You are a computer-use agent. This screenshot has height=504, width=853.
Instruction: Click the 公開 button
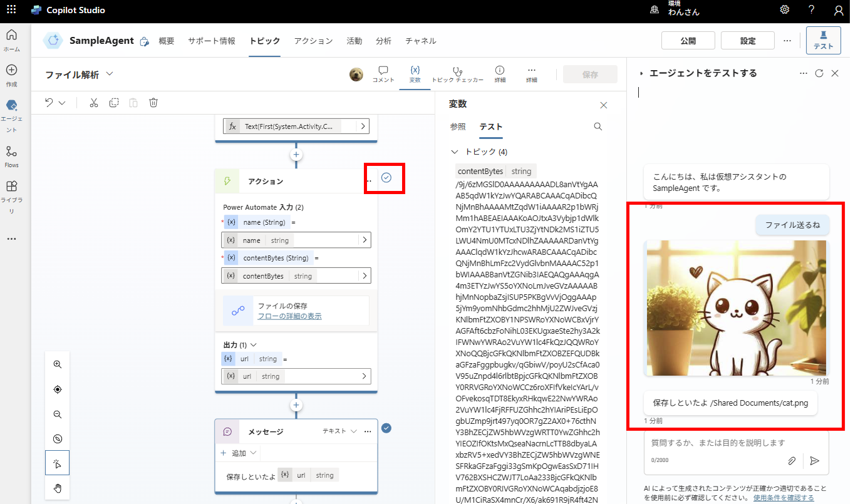(688, 40)
